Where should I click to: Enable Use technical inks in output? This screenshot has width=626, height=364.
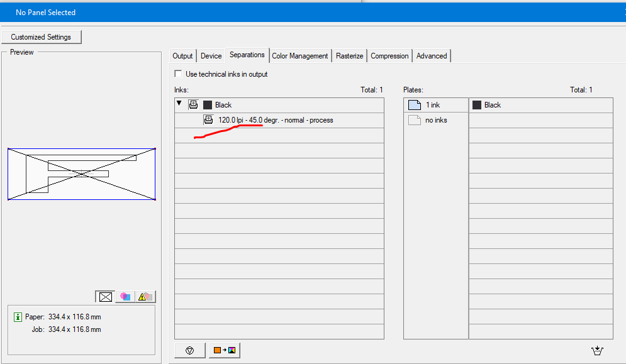[179, 74]
